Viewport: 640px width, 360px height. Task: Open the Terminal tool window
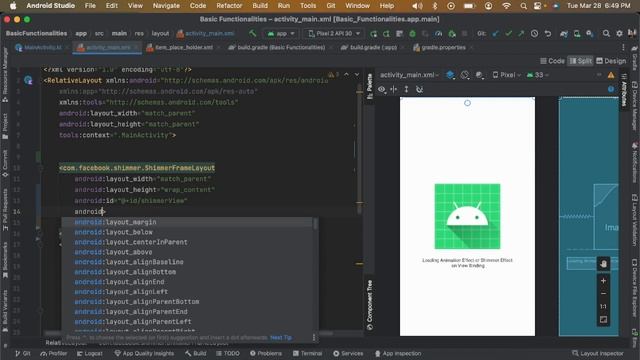click(x=307, y=353)
